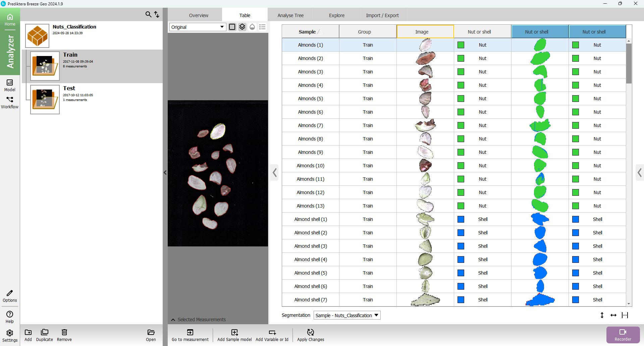Select the Test measurement group thumbnail
Image resolution: width=644 pixels, height=346 pixels.
tap(45, 99)
